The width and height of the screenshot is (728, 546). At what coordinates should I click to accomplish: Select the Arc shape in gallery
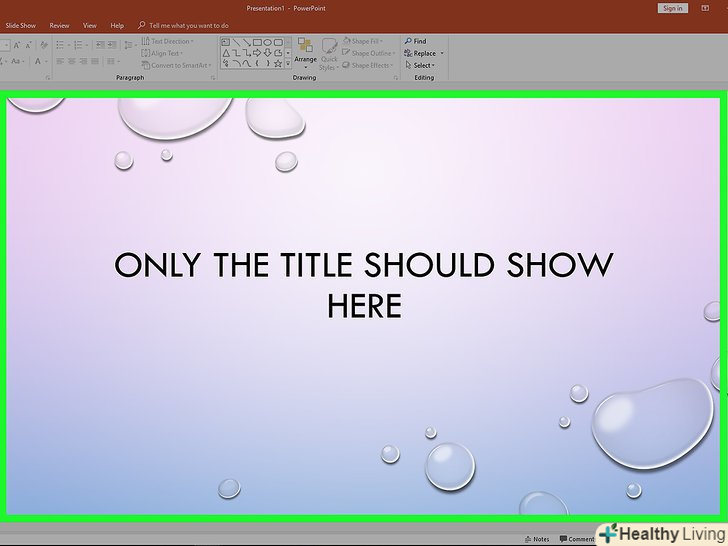click(238, 64)
